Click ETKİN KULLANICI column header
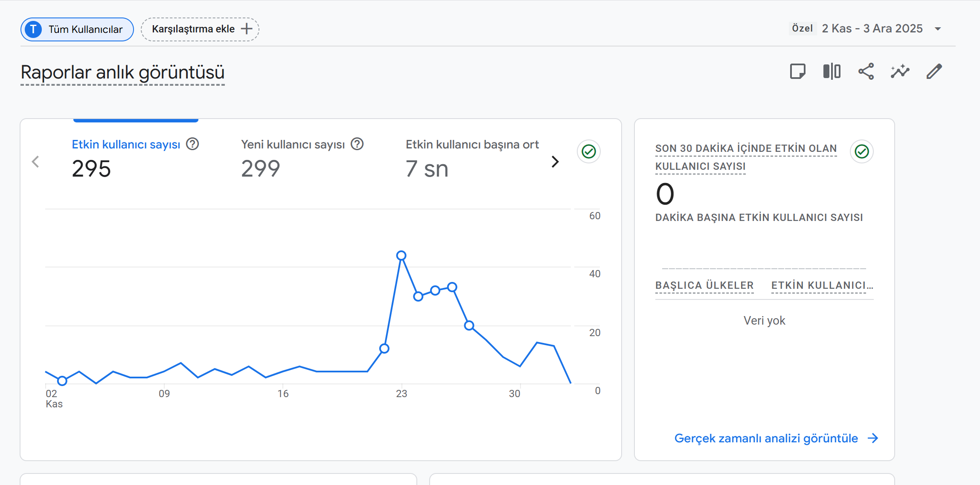The image size is (980, 485). [822, 285]
